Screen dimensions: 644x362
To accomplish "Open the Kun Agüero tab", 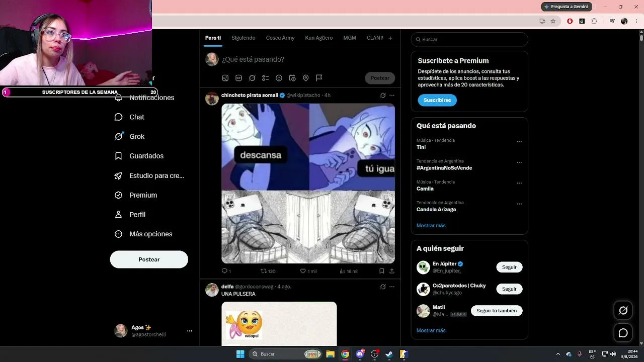I will click(x=319, y=38).
